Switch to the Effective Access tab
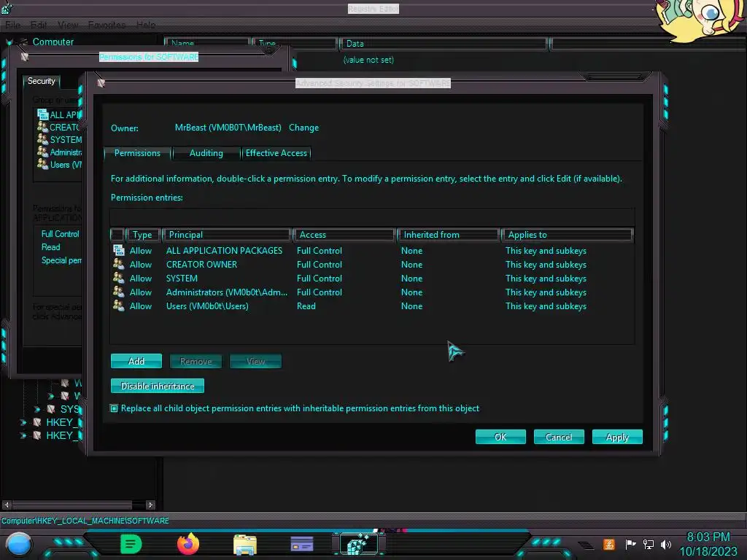The width and height of the screenshot is (747, 560). click(x=276, y=153)
